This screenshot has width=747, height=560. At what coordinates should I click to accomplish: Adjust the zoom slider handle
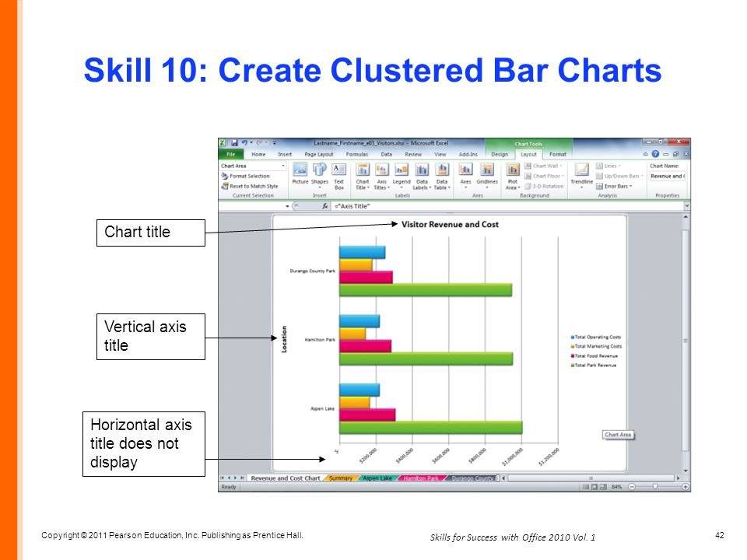point(655,486)
